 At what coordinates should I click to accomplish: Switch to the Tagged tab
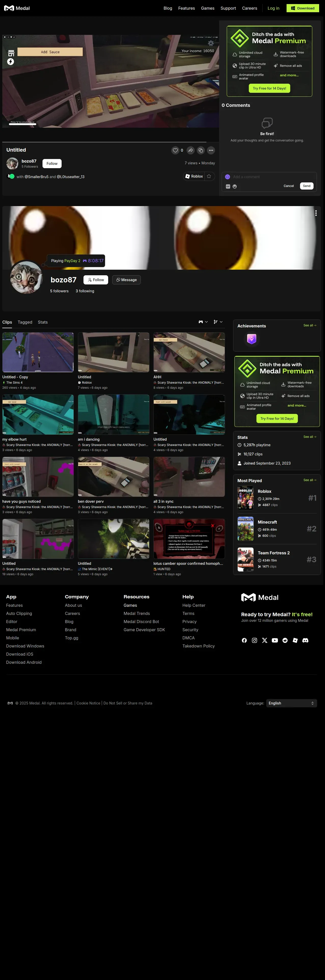(25, 322)
